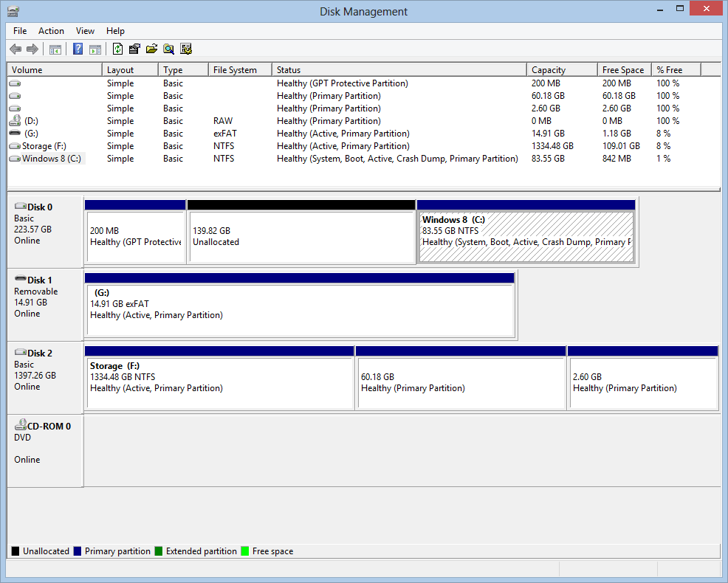This screenshot has width=728, height=583.
Task: Open Properties from the toolbar icon
Action: (134, 49)
